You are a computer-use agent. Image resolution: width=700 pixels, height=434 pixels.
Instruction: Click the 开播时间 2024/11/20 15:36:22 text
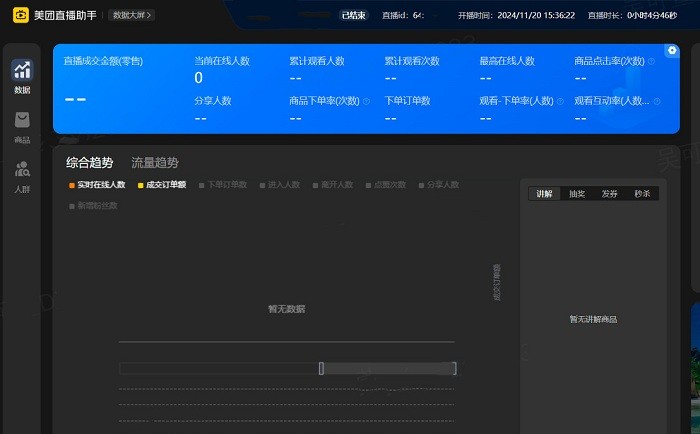point(517,15)
